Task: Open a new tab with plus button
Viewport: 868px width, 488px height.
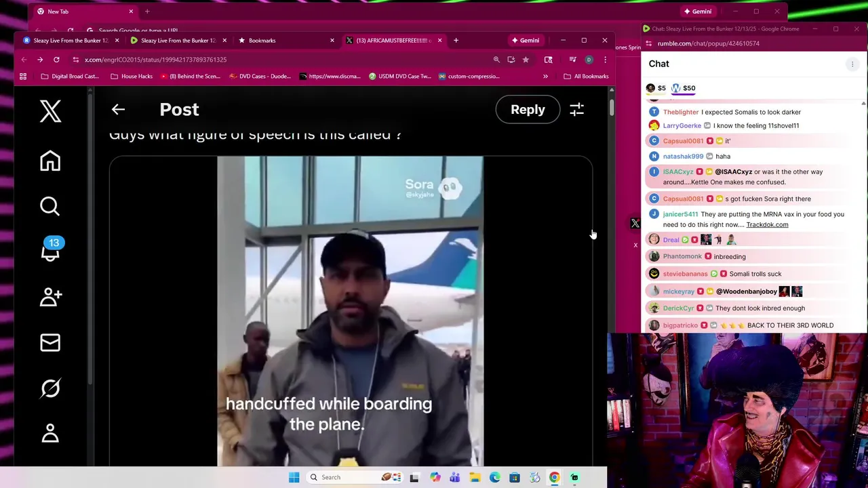Action: [456, 41]
